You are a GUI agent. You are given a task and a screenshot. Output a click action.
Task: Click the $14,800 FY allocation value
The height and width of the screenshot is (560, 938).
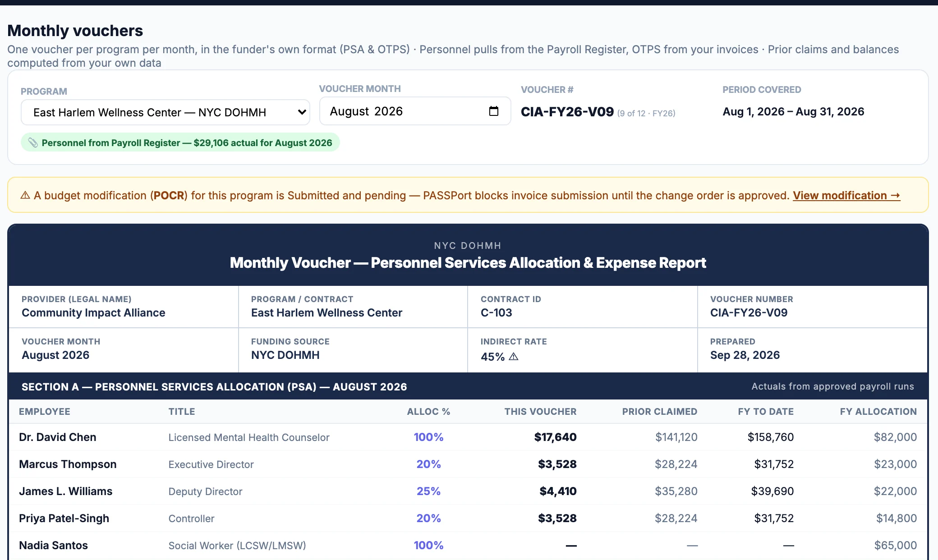tap(897, 518)
